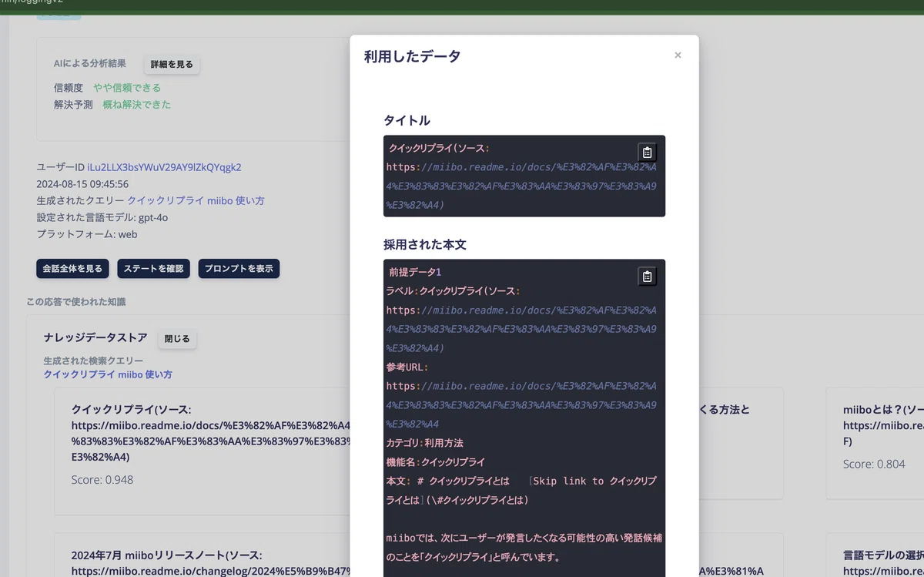Click the 前提データ1 line in code block
Screen dimensions: 924x577
(415, 272)
